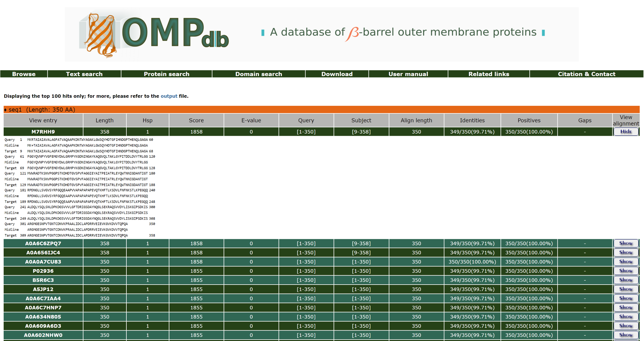Click the Align length column header
This screenshot has height=341, width=644.
(416, 120)
